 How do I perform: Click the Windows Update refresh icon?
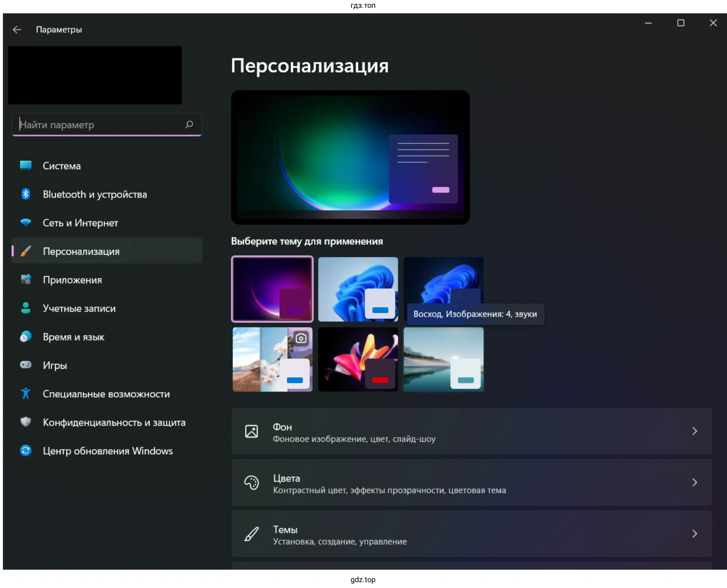coord(26,450)
